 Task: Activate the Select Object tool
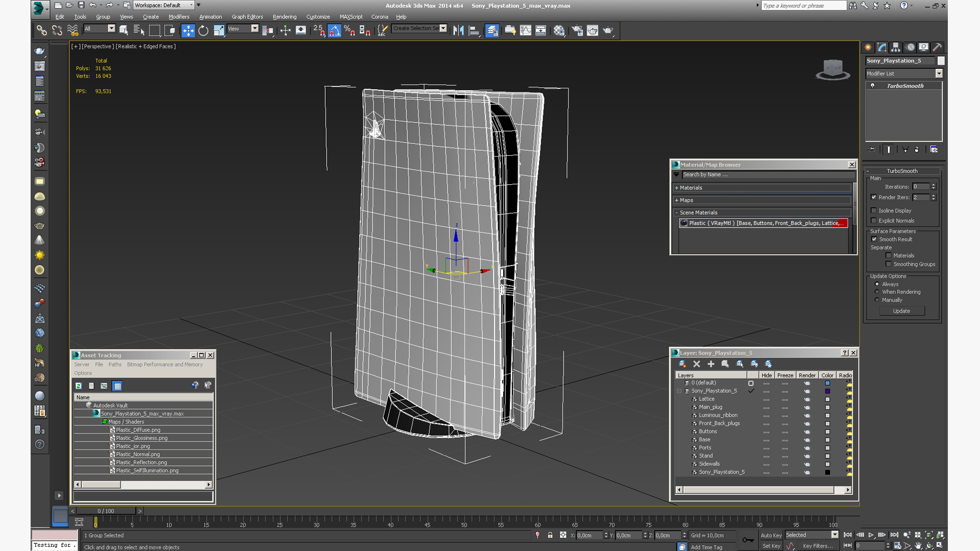(124, 31)
